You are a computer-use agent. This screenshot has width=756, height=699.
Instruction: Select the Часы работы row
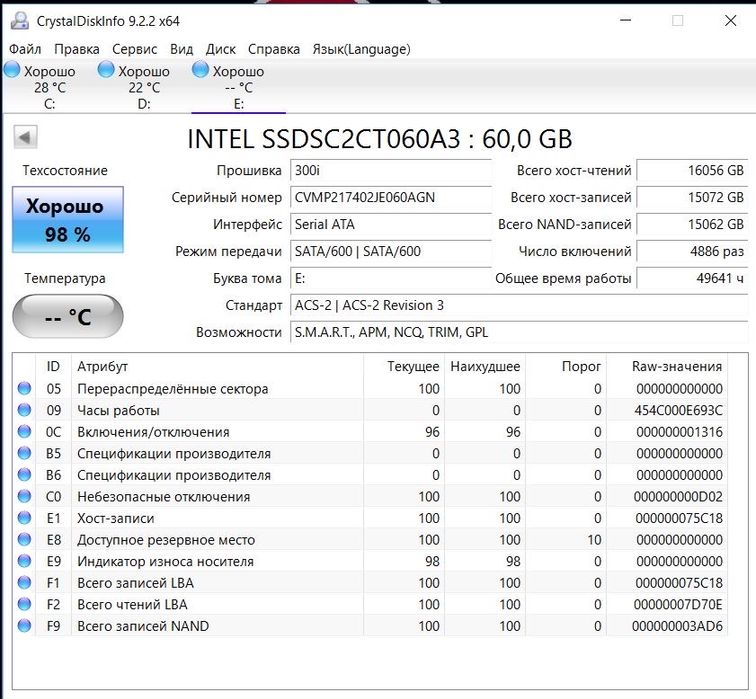point(370,410)
